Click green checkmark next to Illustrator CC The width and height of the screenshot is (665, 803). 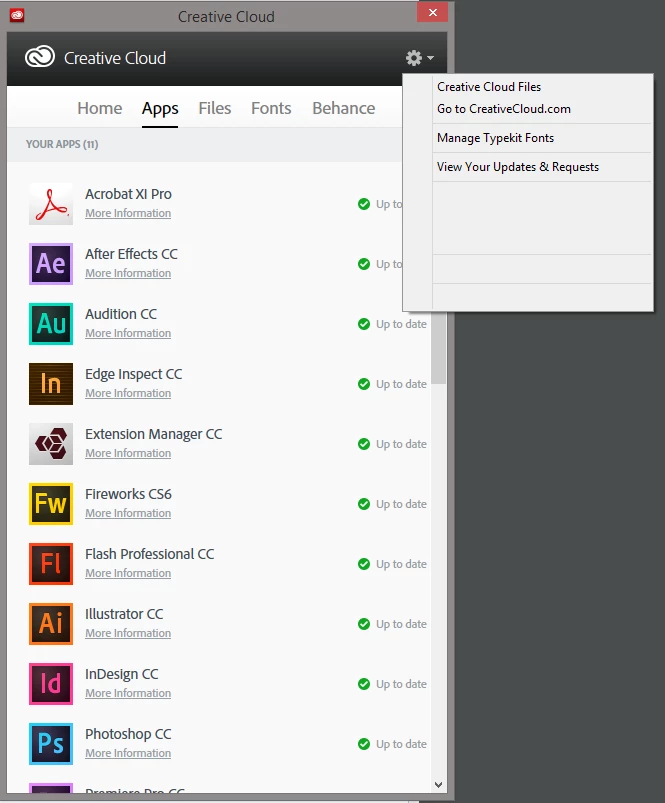pos(364,624)
